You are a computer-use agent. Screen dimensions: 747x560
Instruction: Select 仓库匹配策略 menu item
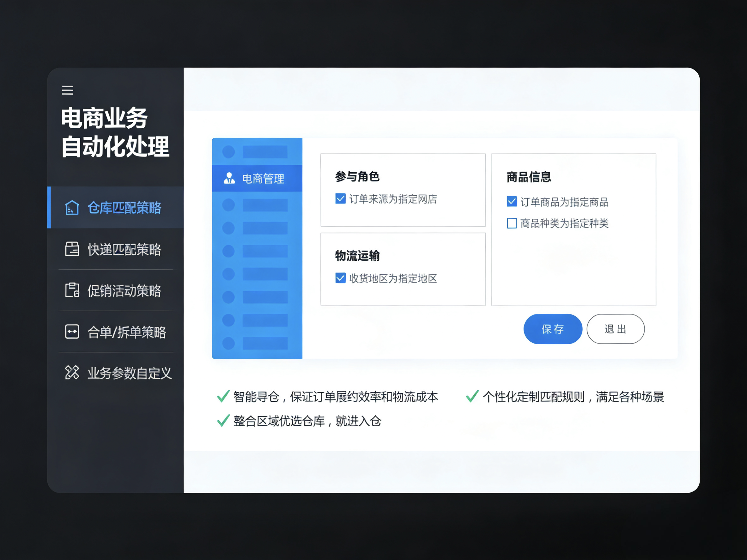[124, 208]
